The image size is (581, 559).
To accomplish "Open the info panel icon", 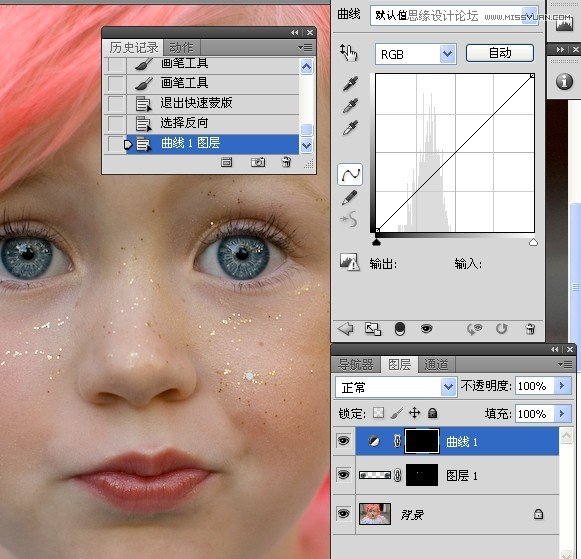I will (564, 81).
